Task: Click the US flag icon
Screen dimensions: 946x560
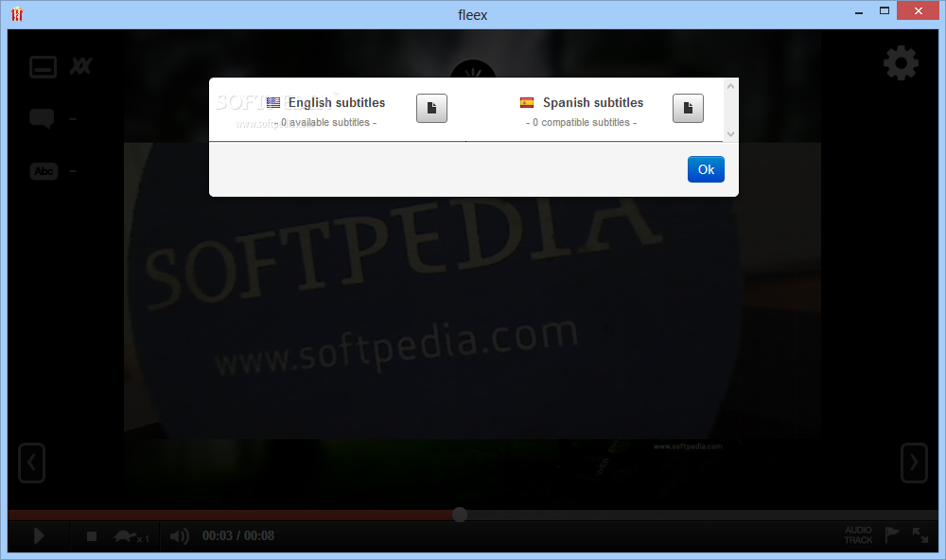Action: point(273,102)
